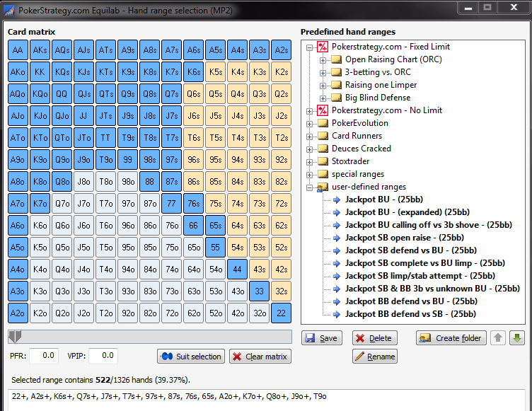
Task: Clear the card matrix
Action: click(260, 357)
